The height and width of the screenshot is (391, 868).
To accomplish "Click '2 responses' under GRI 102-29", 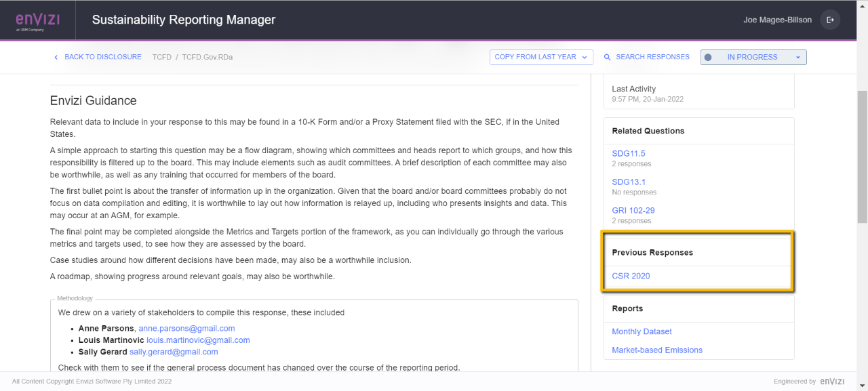I will click(x=631, y=221).
